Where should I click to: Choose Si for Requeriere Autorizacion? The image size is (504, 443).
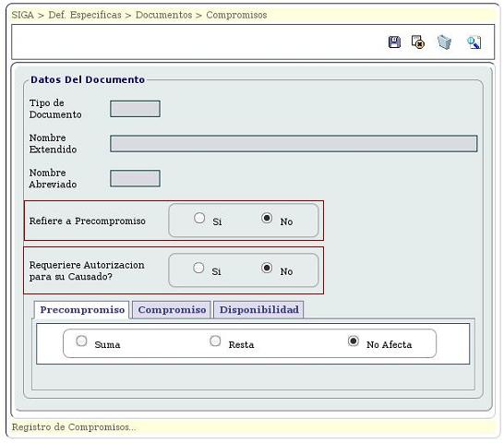[x=198, y=268]
